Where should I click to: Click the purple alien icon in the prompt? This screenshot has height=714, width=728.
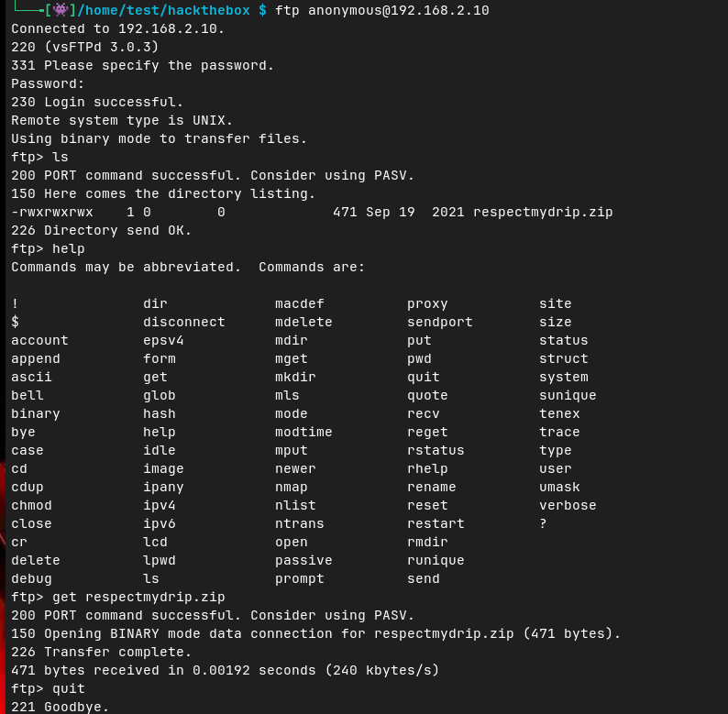60,10
